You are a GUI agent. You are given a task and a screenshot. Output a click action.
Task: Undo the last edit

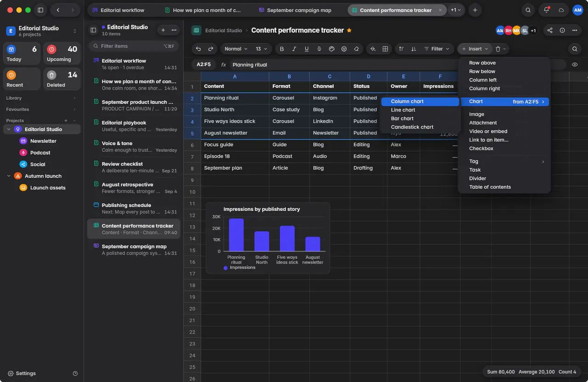pos(198,49)
